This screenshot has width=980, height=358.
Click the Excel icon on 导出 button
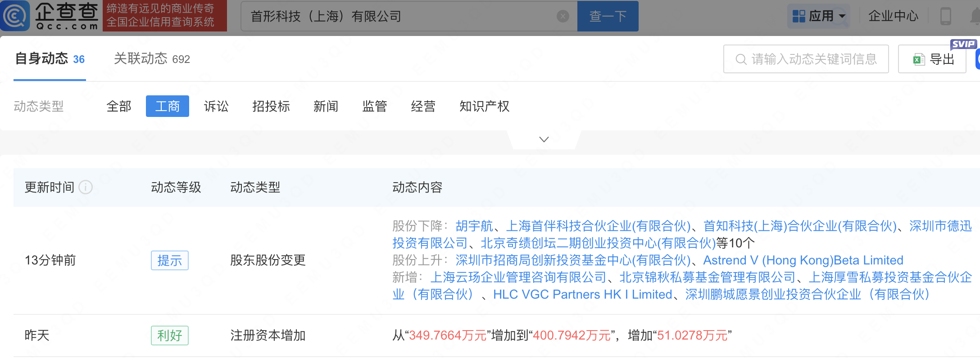[919, 59]
